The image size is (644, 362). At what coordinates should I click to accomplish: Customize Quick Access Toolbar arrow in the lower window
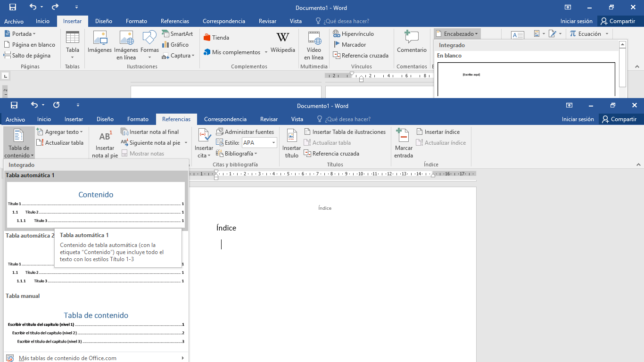click(x=78, y=105)
